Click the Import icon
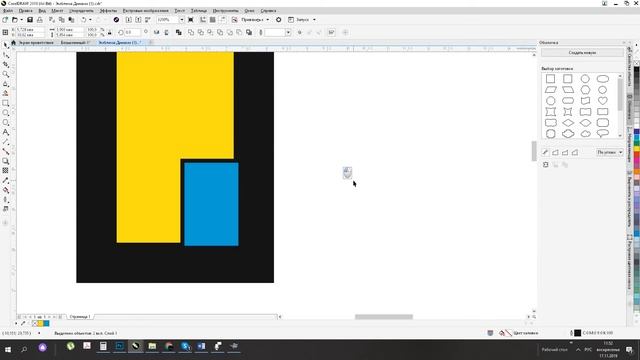This screenshot has height=360, width=640. 129,20
